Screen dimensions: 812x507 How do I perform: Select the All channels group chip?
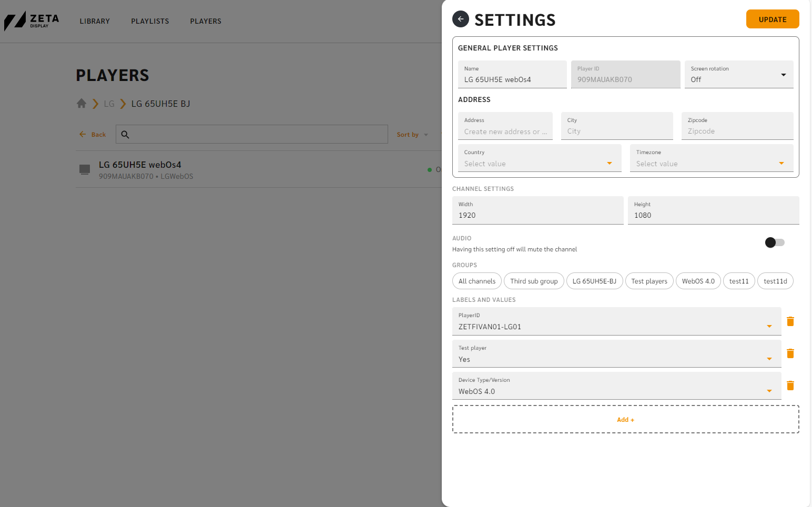[477, 281]
